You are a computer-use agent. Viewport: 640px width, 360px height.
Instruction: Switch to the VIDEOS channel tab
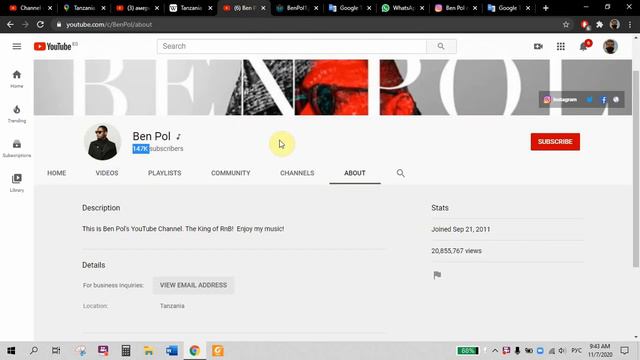107,173
